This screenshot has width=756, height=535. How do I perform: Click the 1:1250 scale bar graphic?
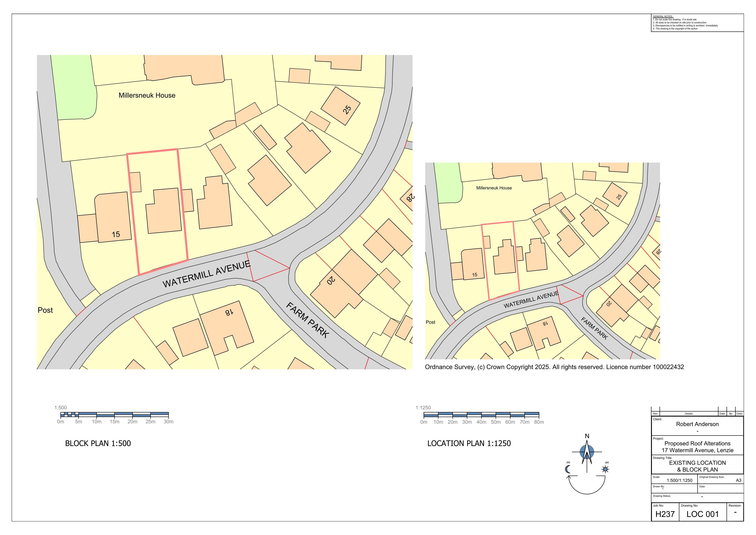tap(481, 415)
